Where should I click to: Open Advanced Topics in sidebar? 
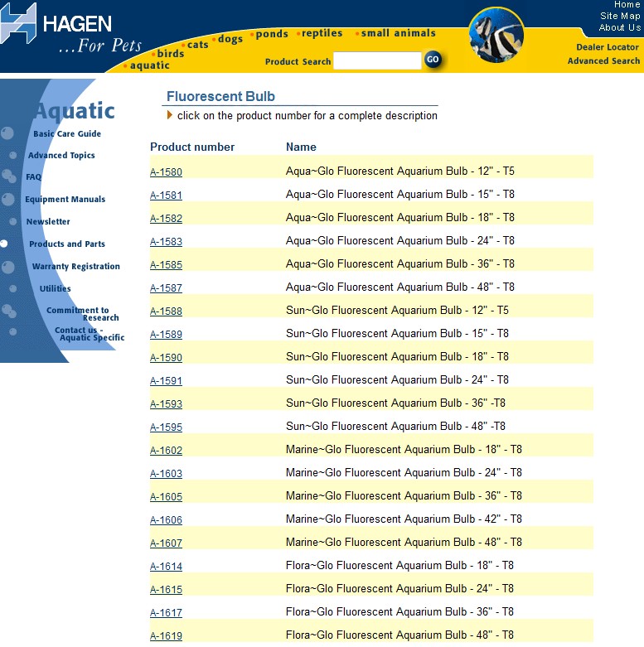[x=61, y=156]
